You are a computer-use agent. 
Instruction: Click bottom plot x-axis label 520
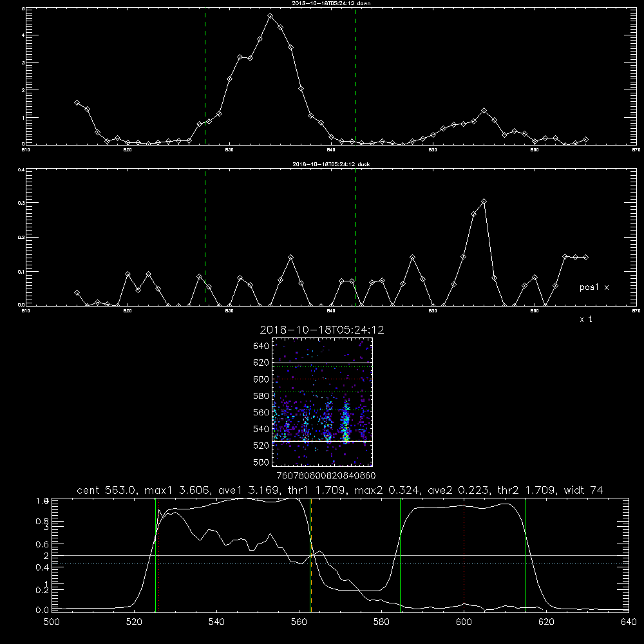point(135,622)
